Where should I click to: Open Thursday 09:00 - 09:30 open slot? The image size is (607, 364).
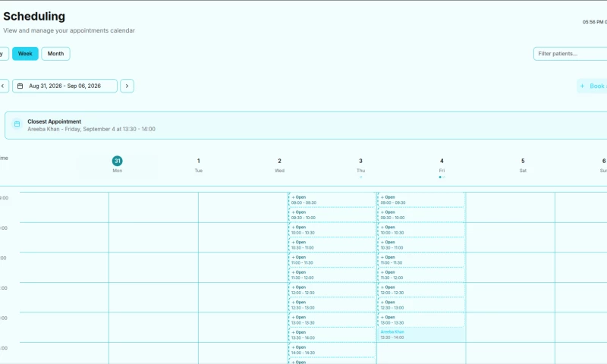332,199
